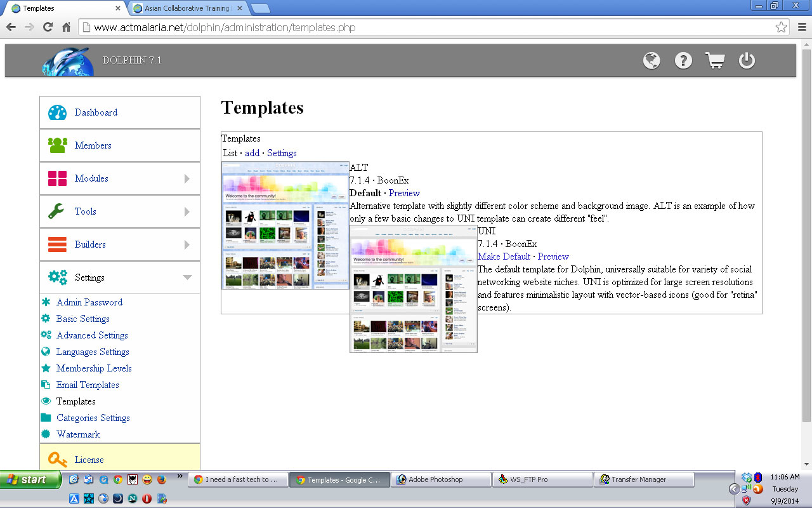
Task: Click the green Tools wrench icon
Action: click(56, 211)
